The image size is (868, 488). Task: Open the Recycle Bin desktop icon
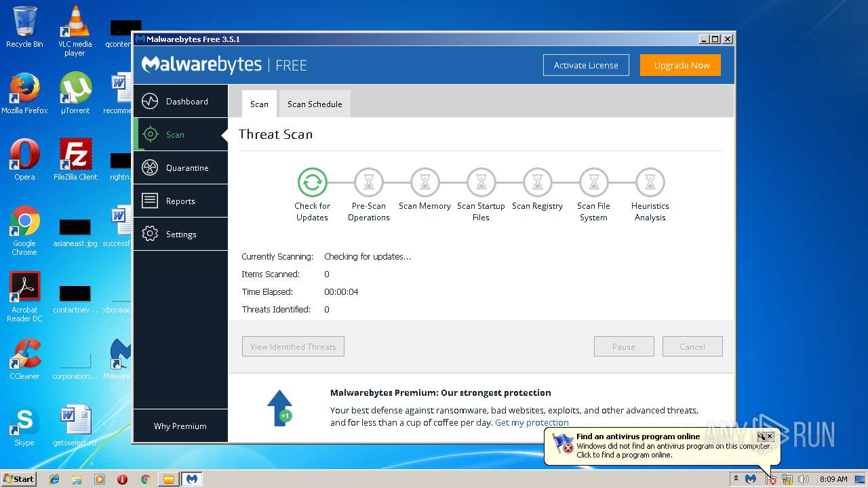[24, 27]
